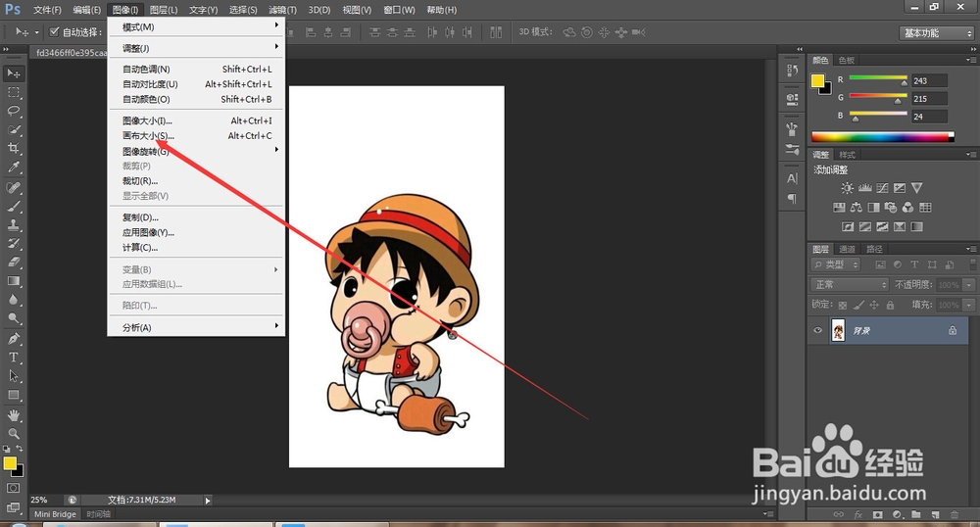Select the Clone Stamp tool
Image resolution: width=980 pixels, height=527 pixels.
[x=13, y=224]
